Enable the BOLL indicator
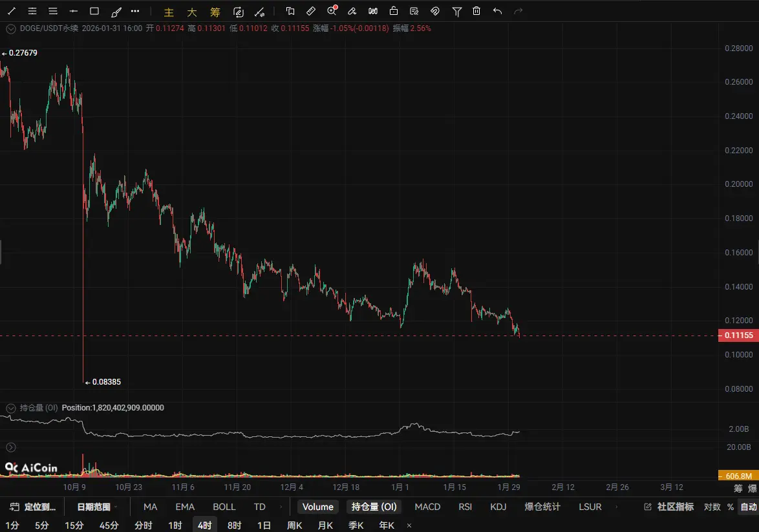Screen dimensions: 759x532 coord(224,507)
